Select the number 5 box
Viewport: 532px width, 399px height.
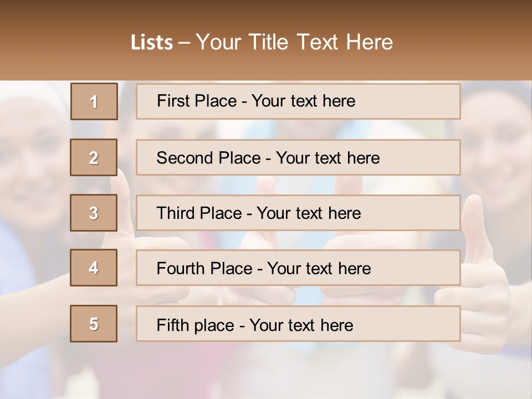point(94,324)
